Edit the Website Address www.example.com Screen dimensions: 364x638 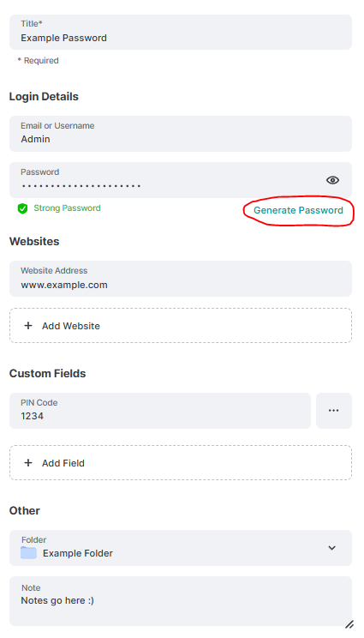(x=181, y=279)
